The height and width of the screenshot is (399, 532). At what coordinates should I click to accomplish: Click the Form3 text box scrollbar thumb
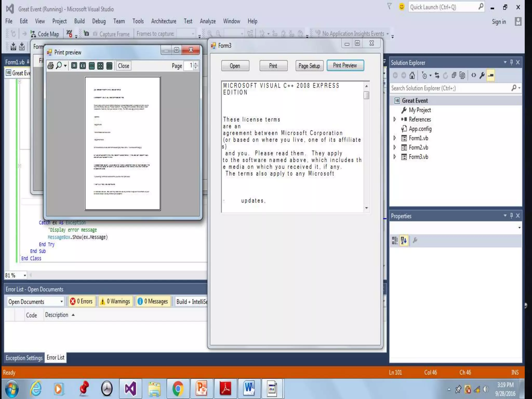point(366,95)
